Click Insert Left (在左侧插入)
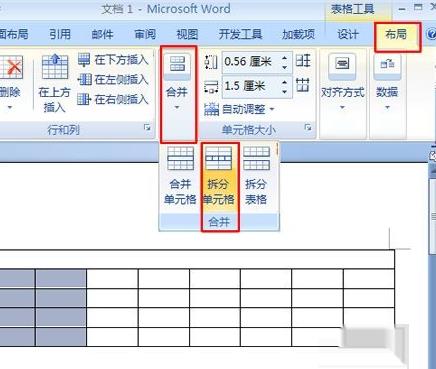 [112, 80]
